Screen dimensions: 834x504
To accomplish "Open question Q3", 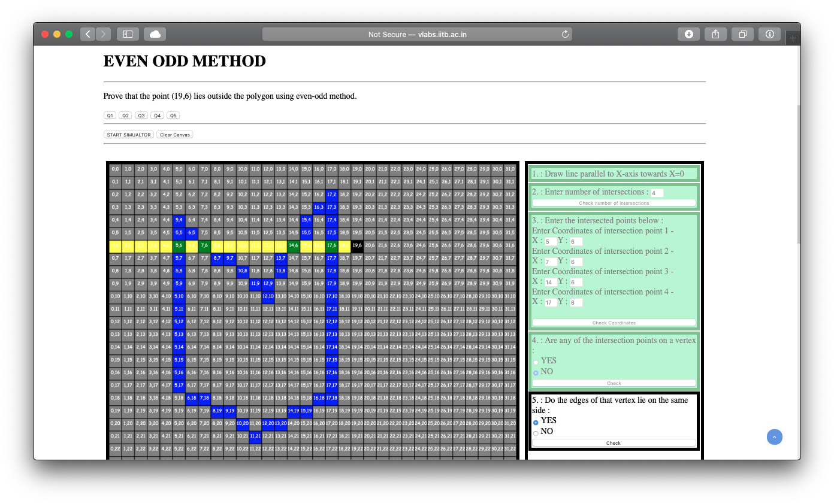I will tap(141, 116).
